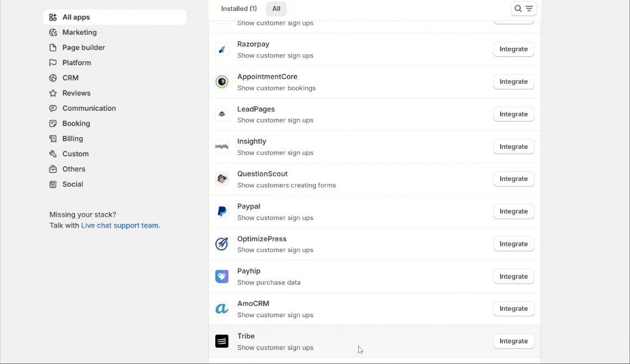Integrate the Tribe app
Screen dimensions: 630x364
click(x=514, y=341)
